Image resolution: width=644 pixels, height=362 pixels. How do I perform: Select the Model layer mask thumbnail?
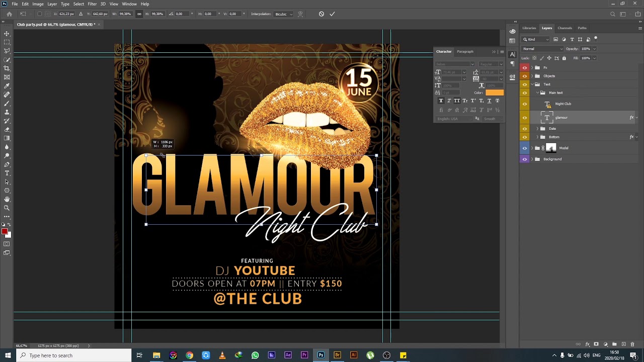[551, 148]
